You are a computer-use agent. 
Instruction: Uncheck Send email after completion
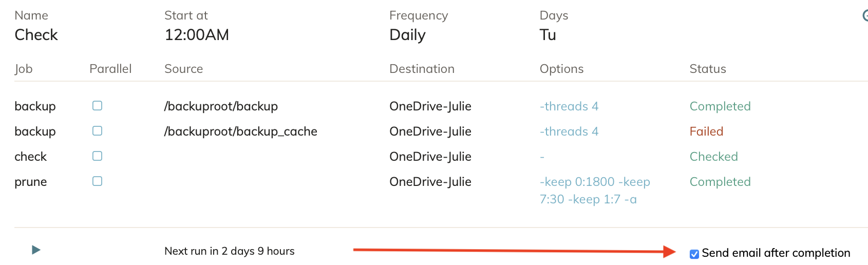coord(694,254)
